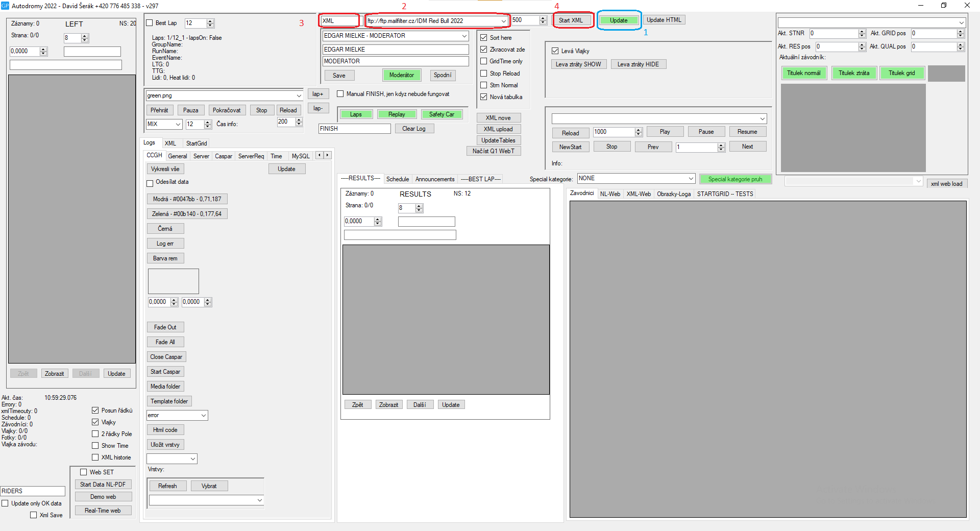This screenshot has height=531, width=980.
Task: Enable the Best Lap checkbox
Action: click(x=150, y=23)
